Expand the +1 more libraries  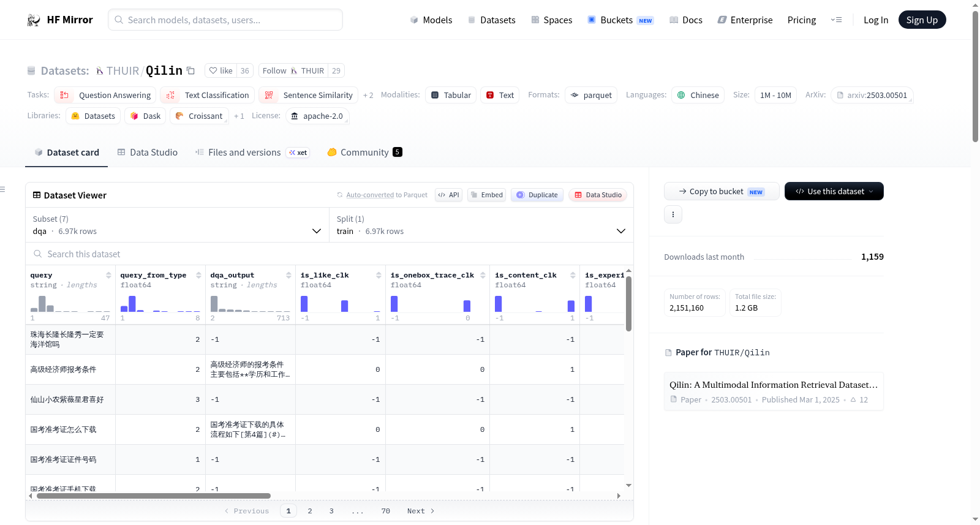pyautogui.click(x=239, y=116)
